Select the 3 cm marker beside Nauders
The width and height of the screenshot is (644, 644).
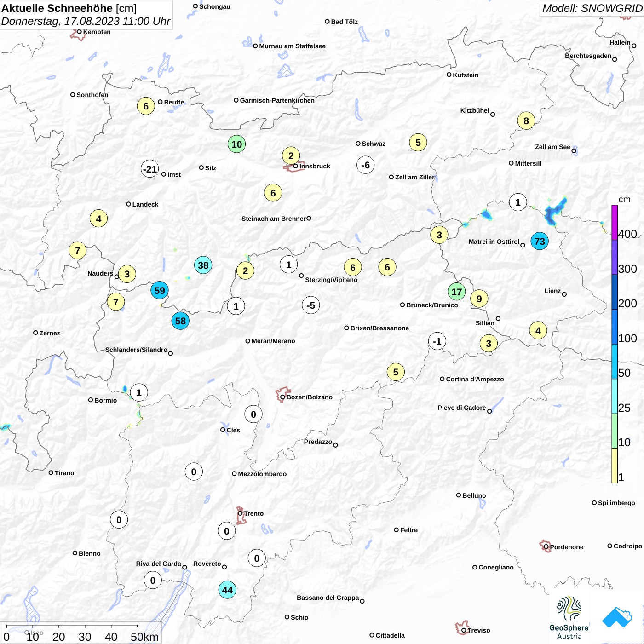click(x=127, y=274)
